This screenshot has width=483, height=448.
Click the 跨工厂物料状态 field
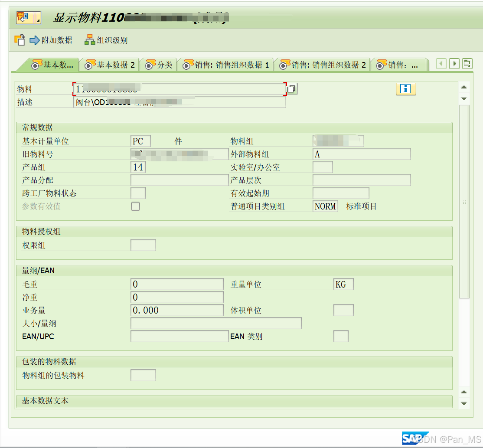[x=138, y=193]
